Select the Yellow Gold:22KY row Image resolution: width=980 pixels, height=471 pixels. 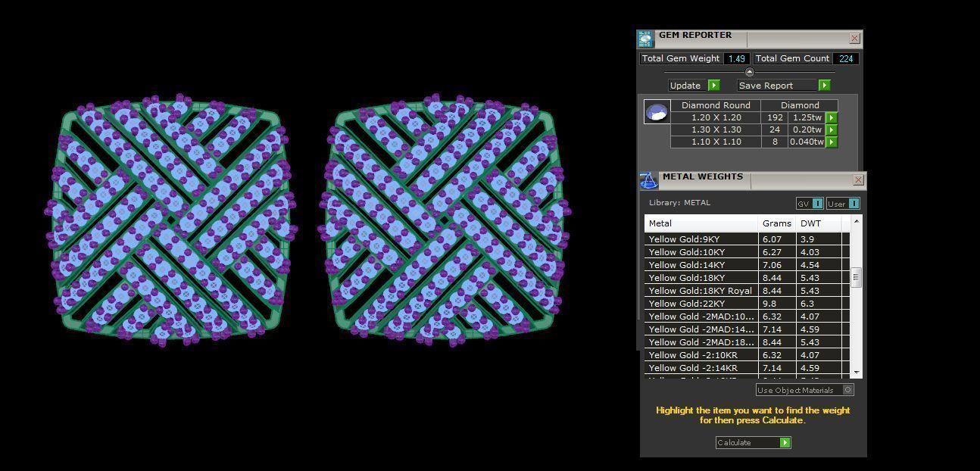(747, 303)
